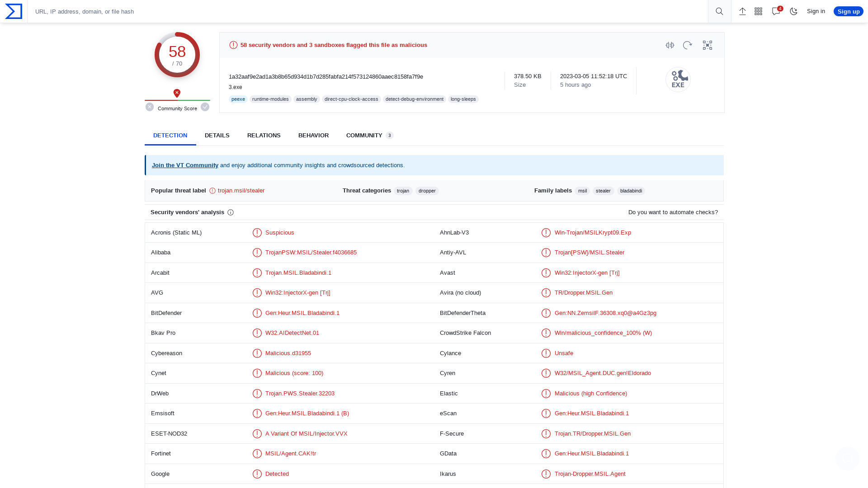
Task: Select the BEHAVIOR tab
Action: pos(314,135)
